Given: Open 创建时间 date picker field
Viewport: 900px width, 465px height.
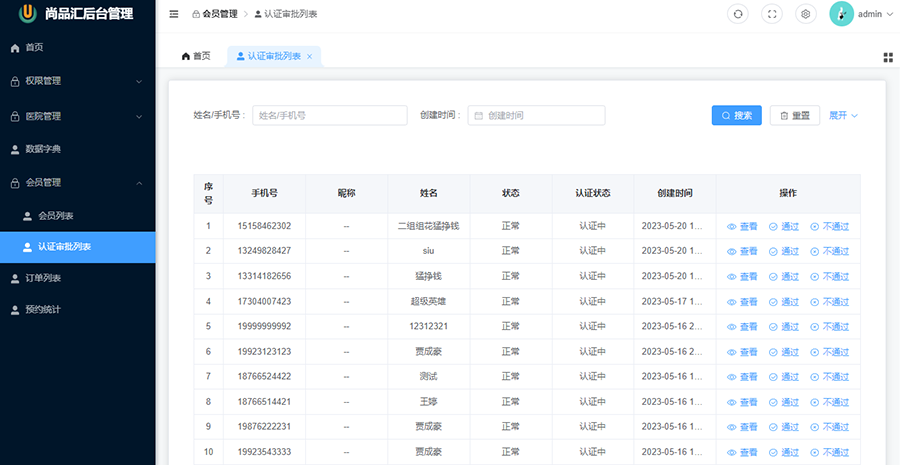Looking at the screenshot, I should pos(536,115).
